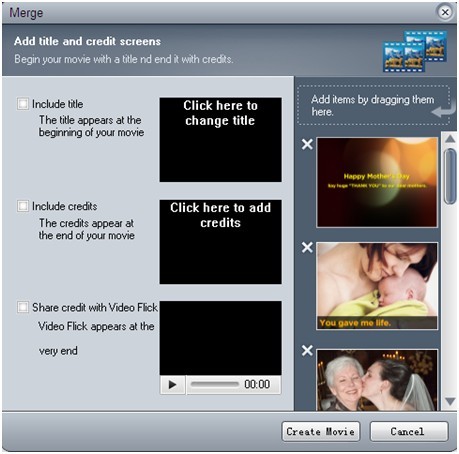Click the Video Flick black preview screen
Image resolution: width=459 pixels, height=454 pixels.
[x=220, y=338]
